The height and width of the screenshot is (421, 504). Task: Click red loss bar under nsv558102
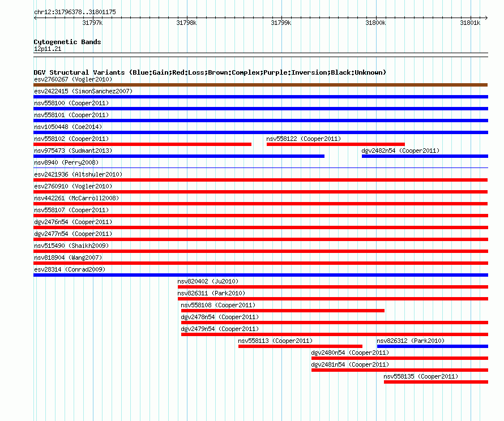(x=142, y=144)
